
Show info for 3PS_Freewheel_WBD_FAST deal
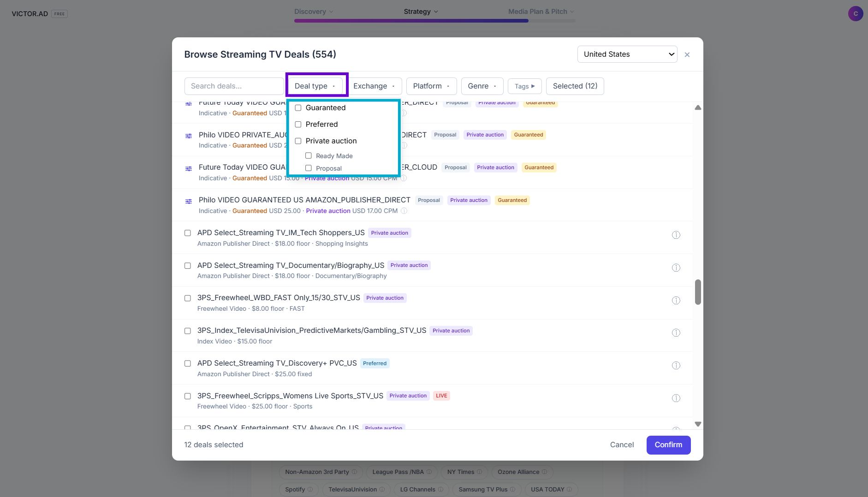676,301
